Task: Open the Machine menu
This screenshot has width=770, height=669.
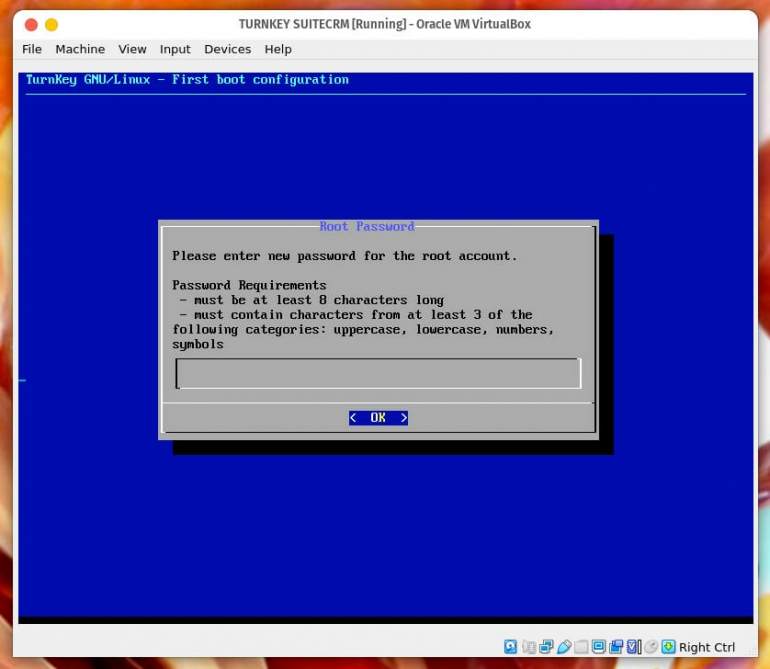Action: click(x=80, y=49)
